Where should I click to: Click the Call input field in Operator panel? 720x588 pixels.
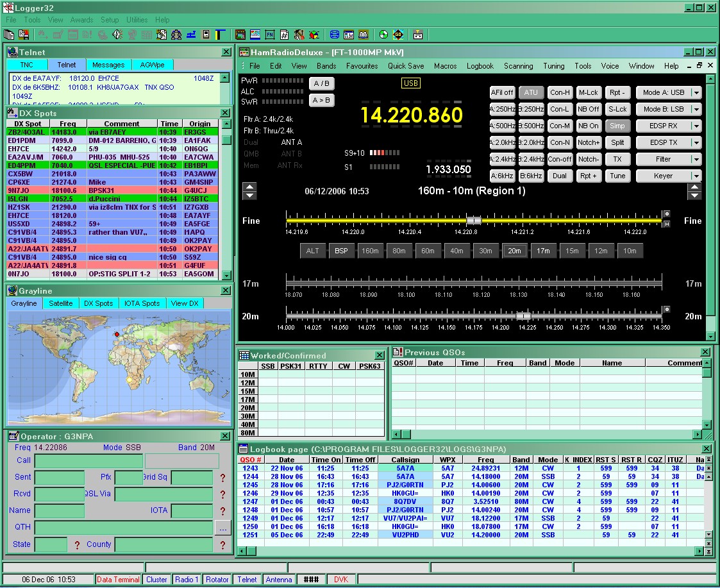pos(88,461)
